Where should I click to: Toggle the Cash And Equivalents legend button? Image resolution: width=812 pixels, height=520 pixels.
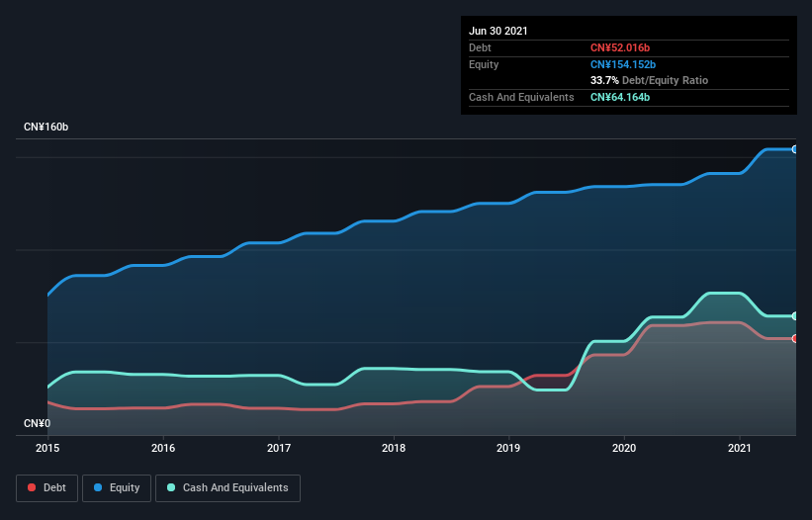(227, 488)
